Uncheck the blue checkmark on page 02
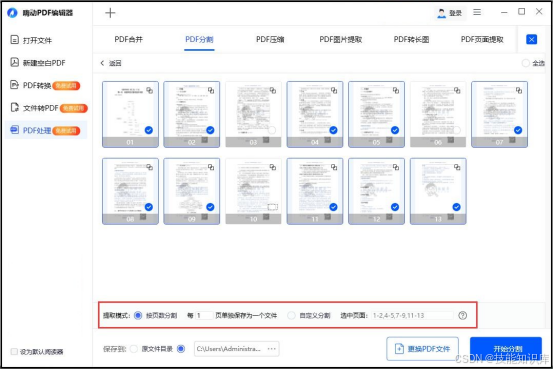This screenshot has width=553, height=370. pos(210,130)
